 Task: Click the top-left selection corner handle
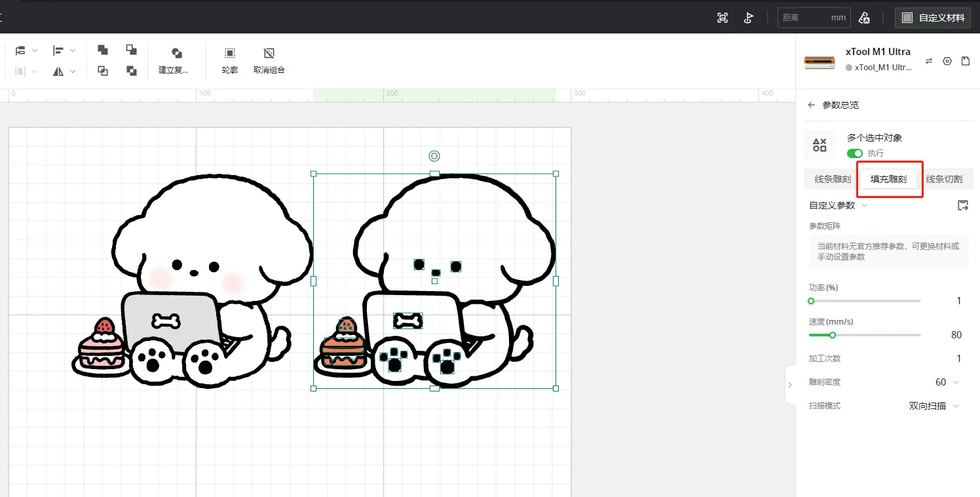(x=313, y=174)
